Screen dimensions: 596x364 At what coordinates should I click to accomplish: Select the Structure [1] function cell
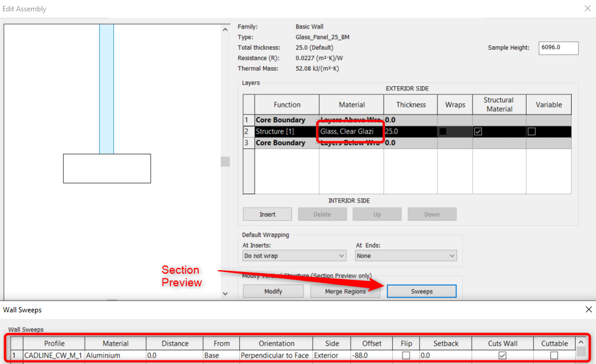click(x=276, y=131)
